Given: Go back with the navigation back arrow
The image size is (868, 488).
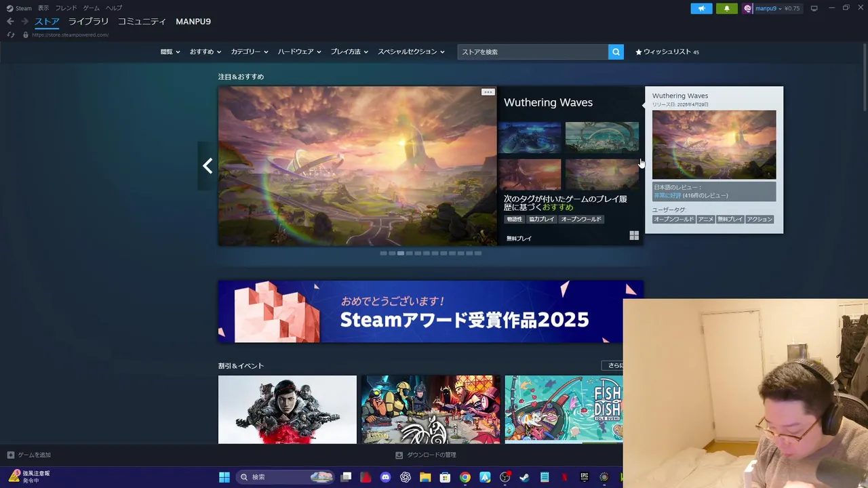Looking at the screenshot, I should pos(10,22).
